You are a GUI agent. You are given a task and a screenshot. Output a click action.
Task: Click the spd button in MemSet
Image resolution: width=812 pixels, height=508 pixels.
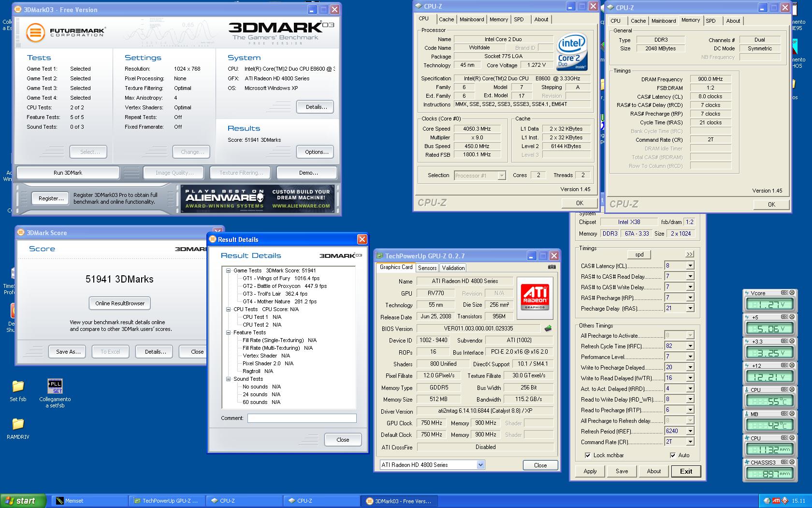639,254
